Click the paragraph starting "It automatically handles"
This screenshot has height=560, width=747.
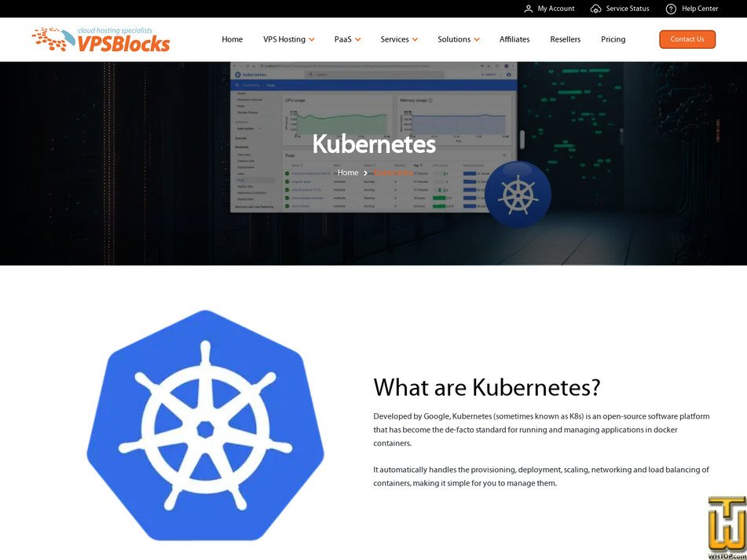[541, 476]
